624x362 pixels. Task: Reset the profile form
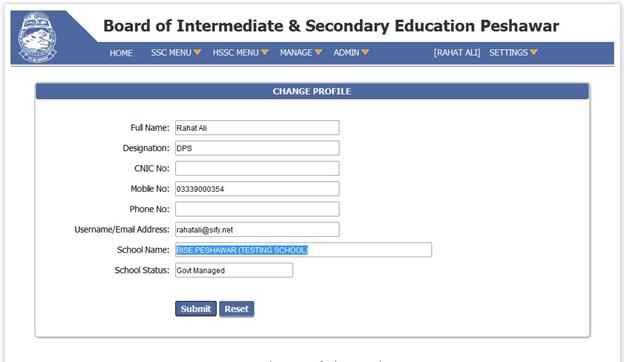[x=236, y=309]
